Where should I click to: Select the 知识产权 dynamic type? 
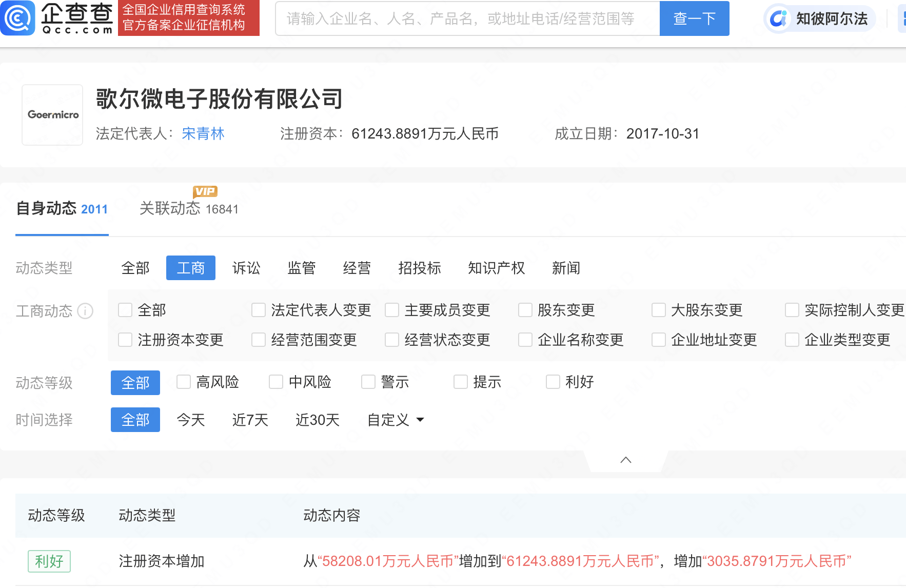[x=497, y=268]
